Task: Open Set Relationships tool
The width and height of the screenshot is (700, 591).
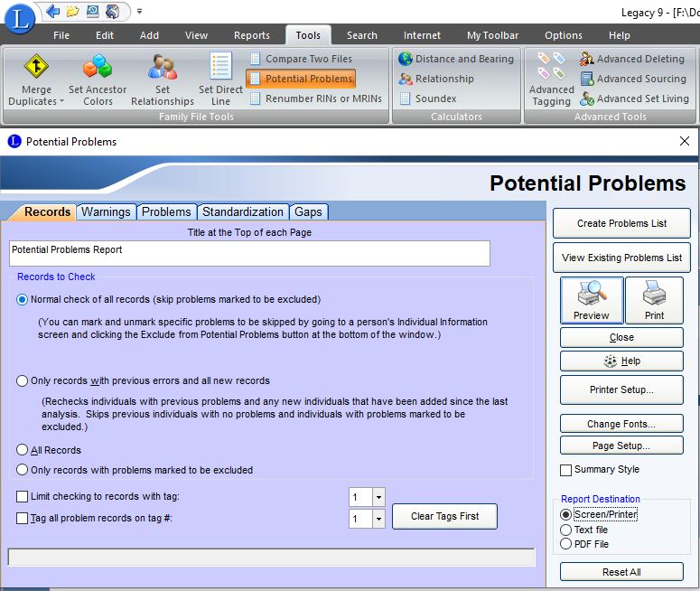Action: coord(163,80)
